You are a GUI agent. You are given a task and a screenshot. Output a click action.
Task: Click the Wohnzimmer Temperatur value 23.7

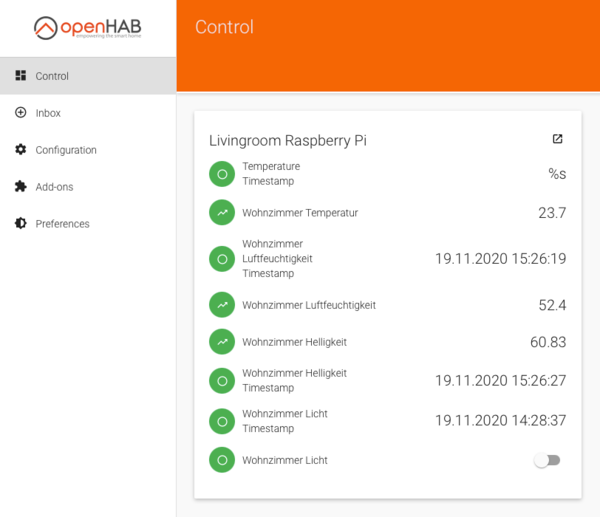click(552, 213)
